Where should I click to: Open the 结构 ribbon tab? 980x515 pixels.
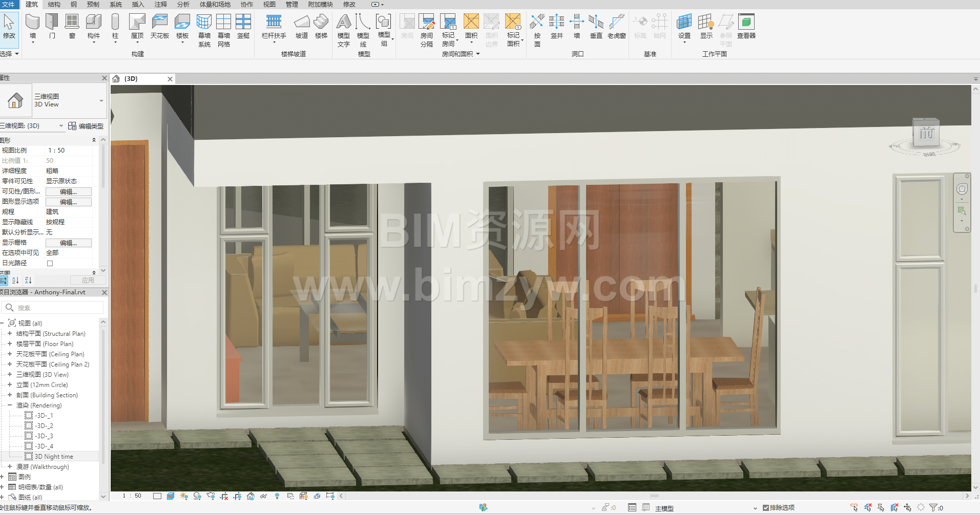(54, 4)
